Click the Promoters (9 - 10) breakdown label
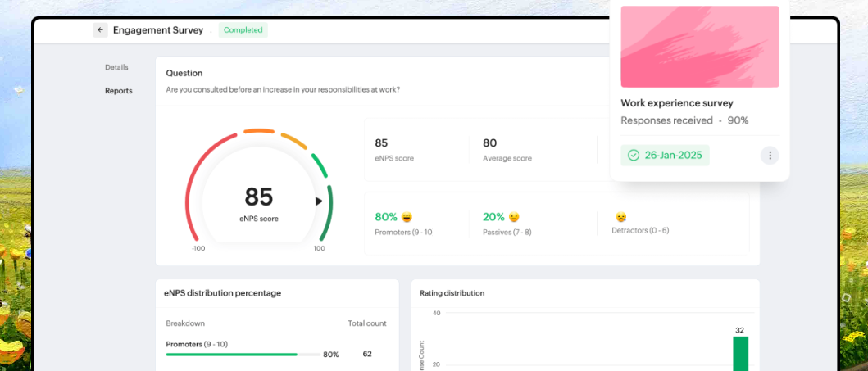The height and width of the screenshot is (371, 868). 197,344
